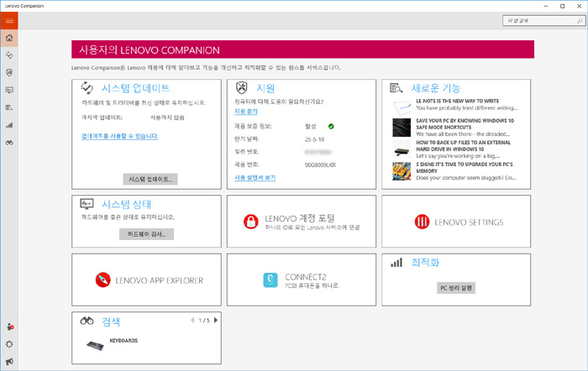Open the 지원 문의 link

pos(246,112)
